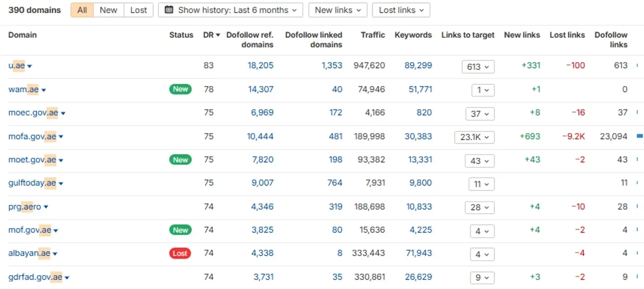The height and width of the screenshot is (289, 644).
Task: Switch to the New domains tab
Action: pyautogui.click(x=109, y=10)
